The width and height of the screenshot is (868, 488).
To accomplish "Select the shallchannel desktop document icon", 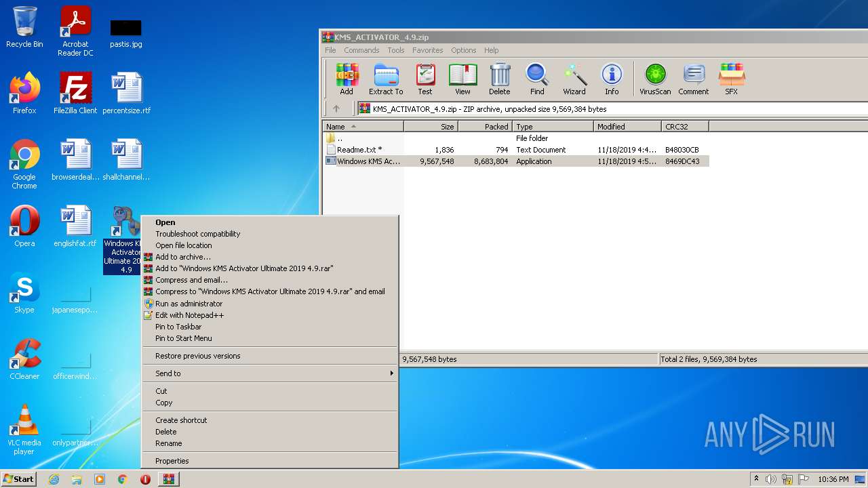I will [126, 160].
